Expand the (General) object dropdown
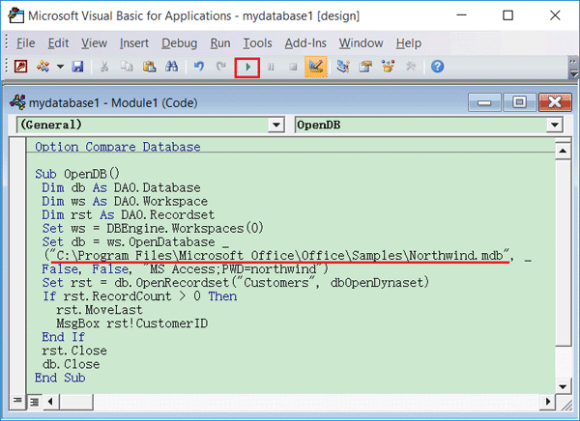The width and height of the screenshot is (580, 421). pos(276,125)
